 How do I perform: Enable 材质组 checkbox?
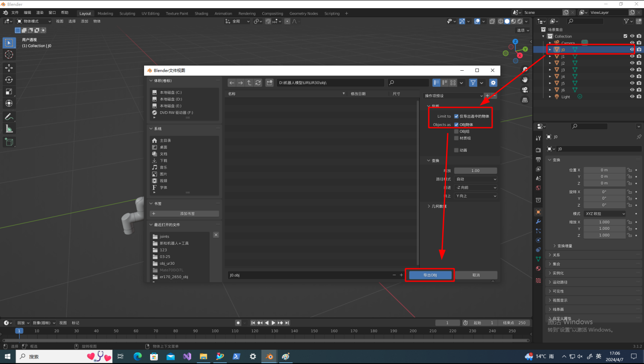click(x=456, y=138)
